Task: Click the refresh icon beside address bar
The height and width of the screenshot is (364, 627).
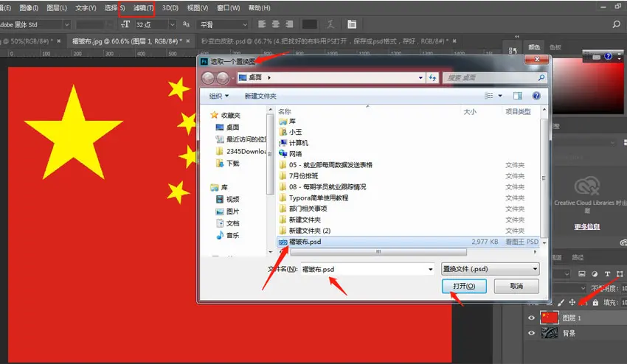Action: [432, 77]
